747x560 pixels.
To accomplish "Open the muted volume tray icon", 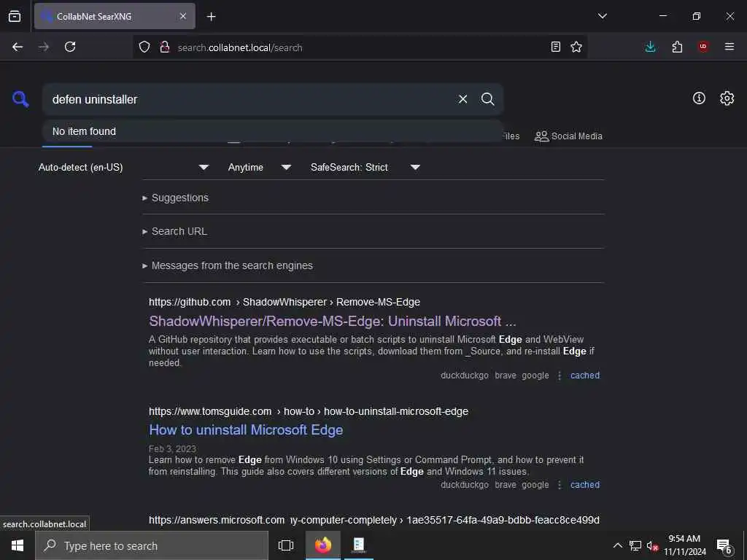I will [652, 546].
